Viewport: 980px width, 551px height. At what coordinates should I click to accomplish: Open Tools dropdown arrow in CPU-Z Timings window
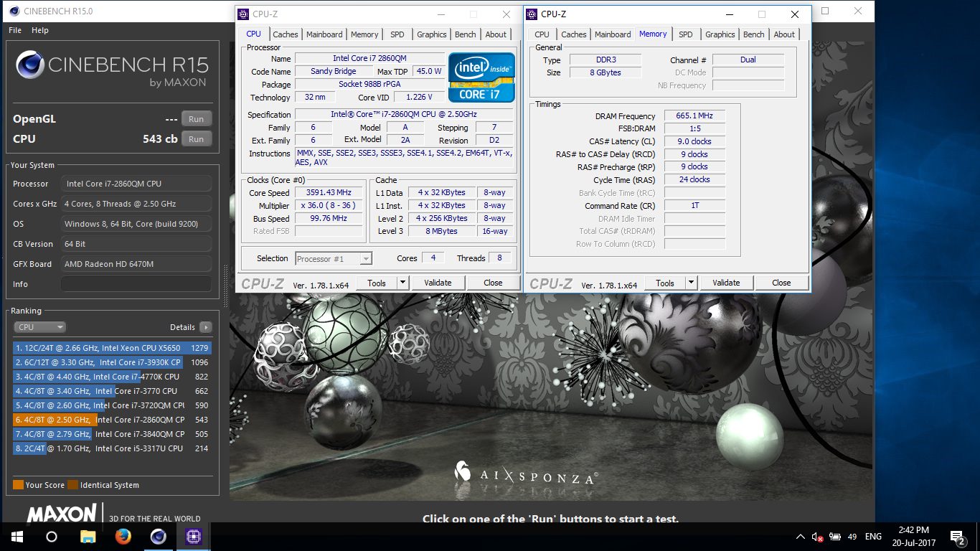(691, 283)
